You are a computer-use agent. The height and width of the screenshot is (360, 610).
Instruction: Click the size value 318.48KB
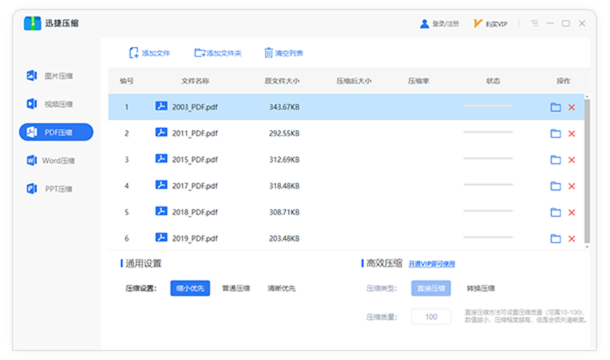(x=284, y=186)
